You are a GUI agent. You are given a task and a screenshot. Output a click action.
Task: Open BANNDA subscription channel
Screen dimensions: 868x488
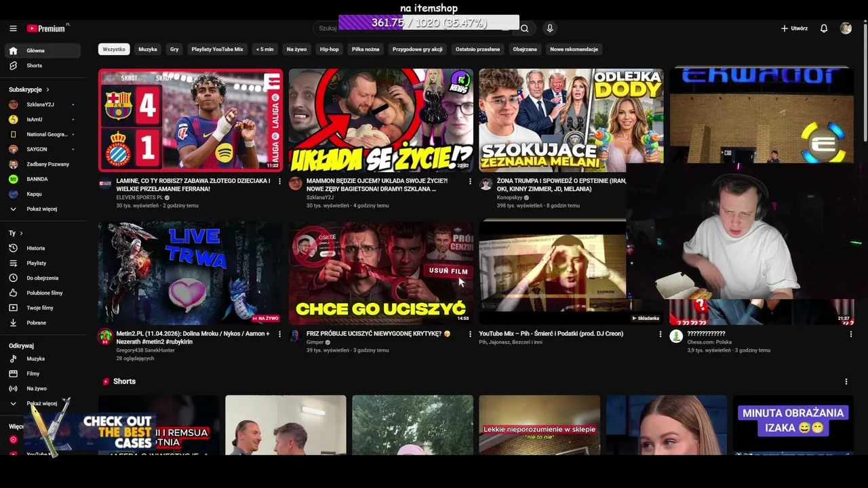(43, 179)
